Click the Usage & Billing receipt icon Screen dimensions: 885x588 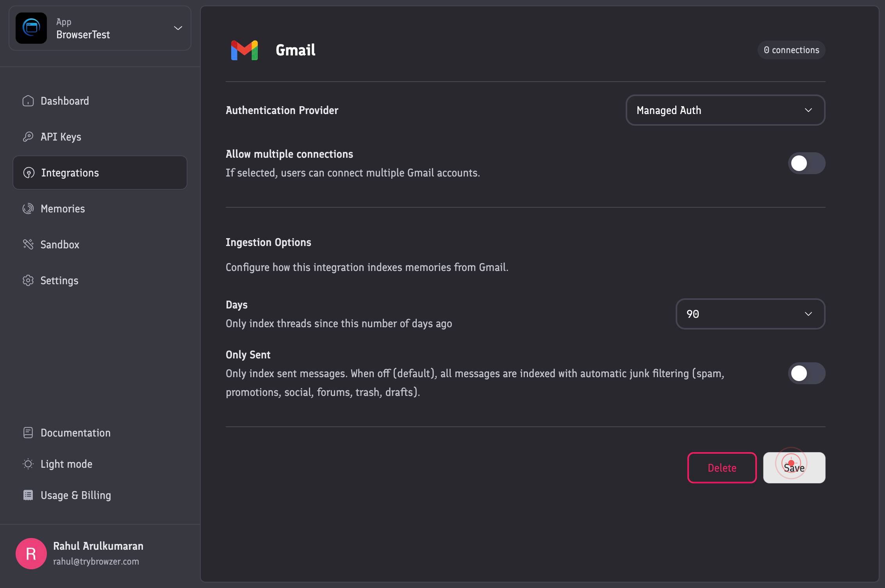[28, 495]
